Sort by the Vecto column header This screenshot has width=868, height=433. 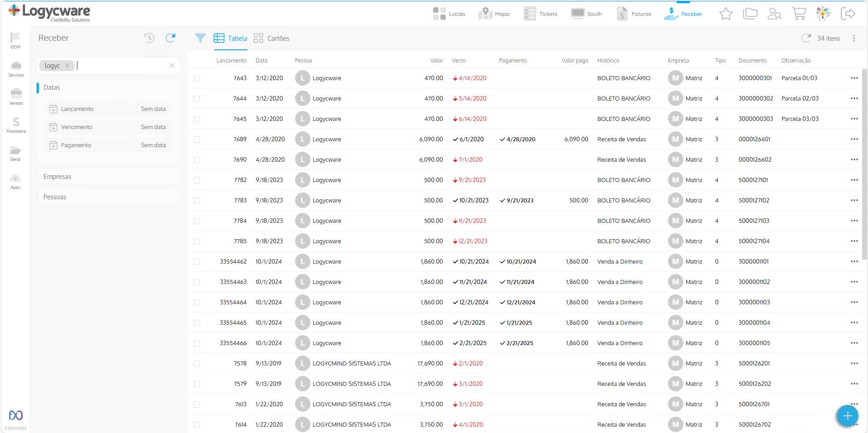click(x=458, y=60)
